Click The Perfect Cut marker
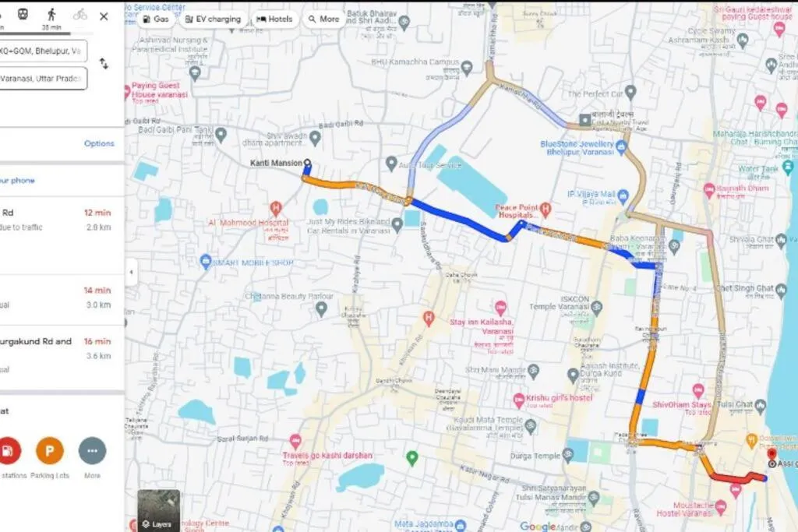This screenshot has width=798, height=532. coord(630,93)
